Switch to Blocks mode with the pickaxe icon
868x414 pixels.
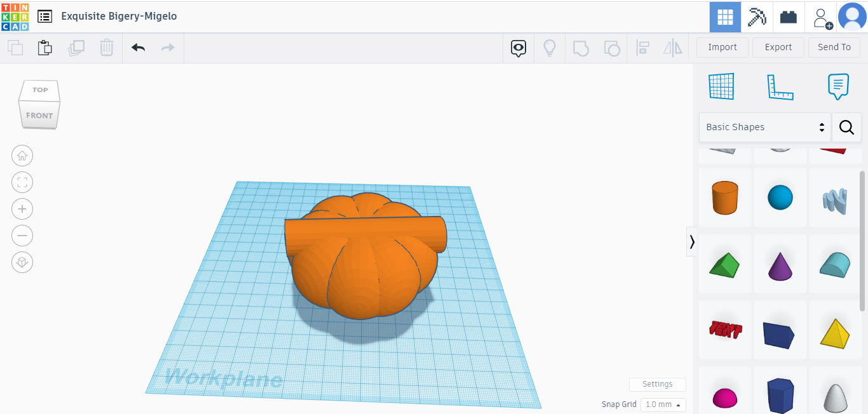(757, 17)
